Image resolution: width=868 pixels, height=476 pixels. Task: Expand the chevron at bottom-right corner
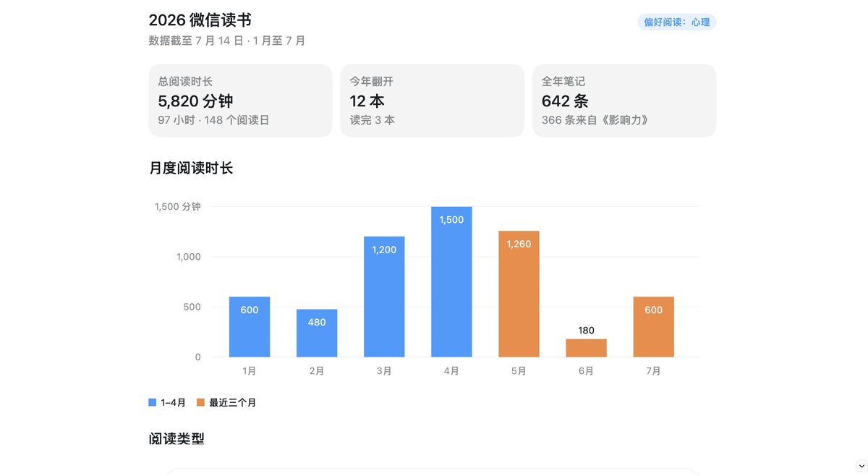pyautogui.click(x=861, y=466)
